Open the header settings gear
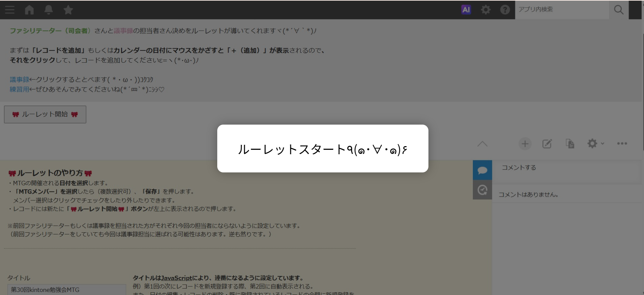Image resolution: width=644 pixels, height=295 pixels. click(x=486, y=10)
